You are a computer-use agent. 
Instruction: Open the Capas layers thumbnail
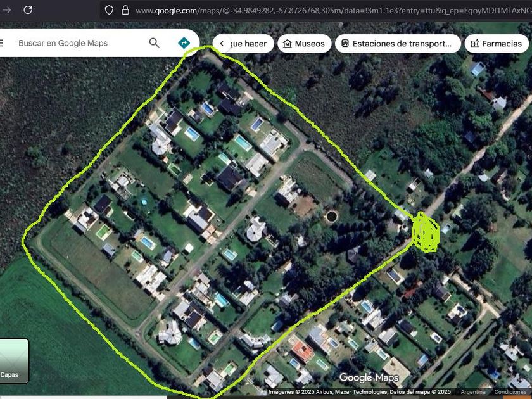point(14,360)
